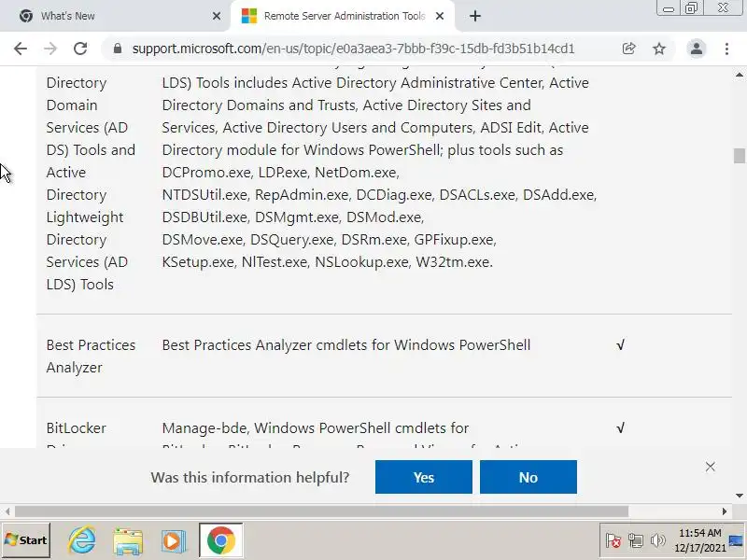Click the line starting with 'NTDSUtil.exe, RepAdmin.exe'
The height and width of the screenshot is (560, 747).
pos(379,195)
